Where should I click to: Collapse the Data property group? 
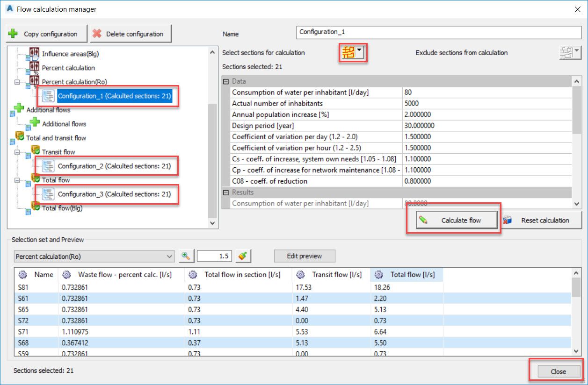click(226, 81)
